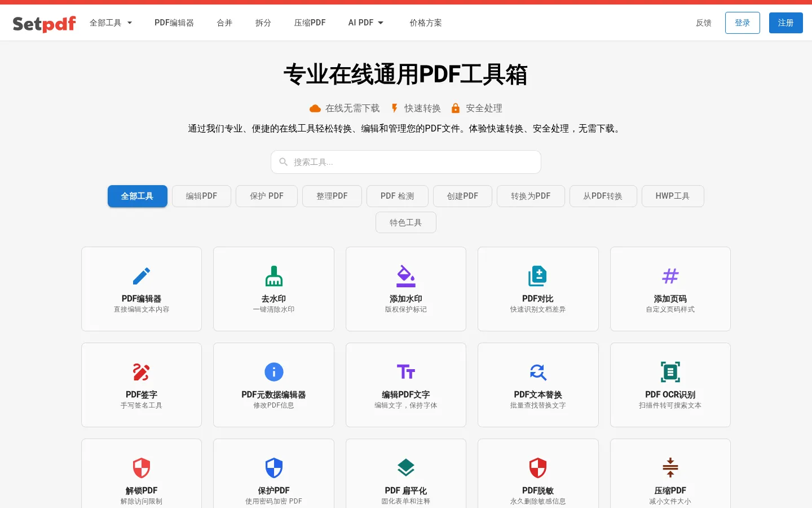The image size is (812, 508).
Task: Click the 压缩PDF compress icon
Action: click(x=670, y=468)
